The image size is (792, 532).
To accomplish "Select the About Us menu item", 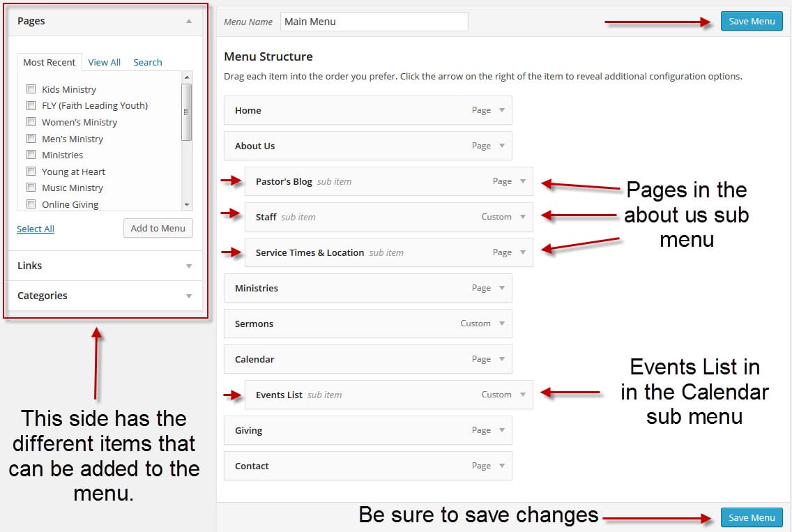I will [367, 146].
